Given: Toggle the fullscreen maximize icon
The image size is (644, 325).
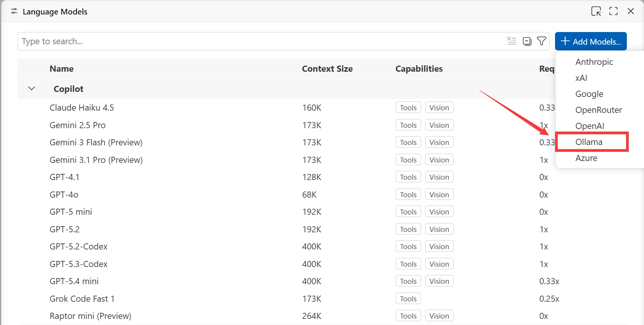Looking at the screenshot, I should click(x=613, y=11).
